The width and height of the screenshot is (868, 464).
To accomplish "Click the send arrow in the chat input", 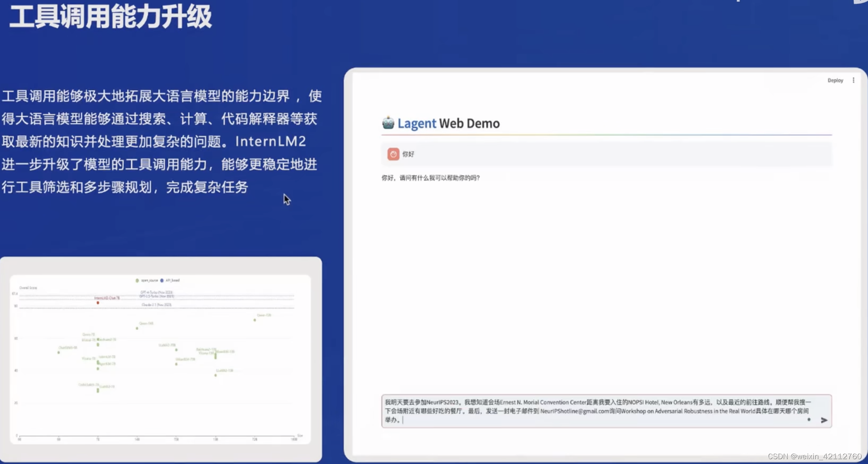I will pos(824,420).
